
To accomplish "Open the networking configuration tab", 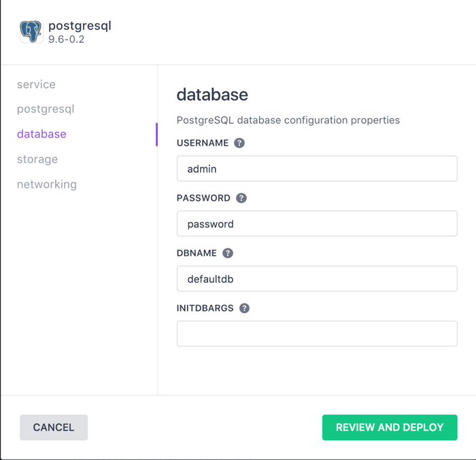I will (47, 184).
